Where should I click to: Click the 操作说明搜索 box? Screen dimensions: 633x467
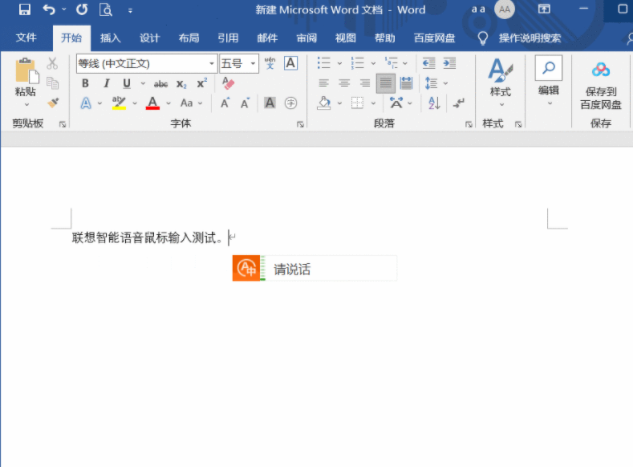(530, 38)
